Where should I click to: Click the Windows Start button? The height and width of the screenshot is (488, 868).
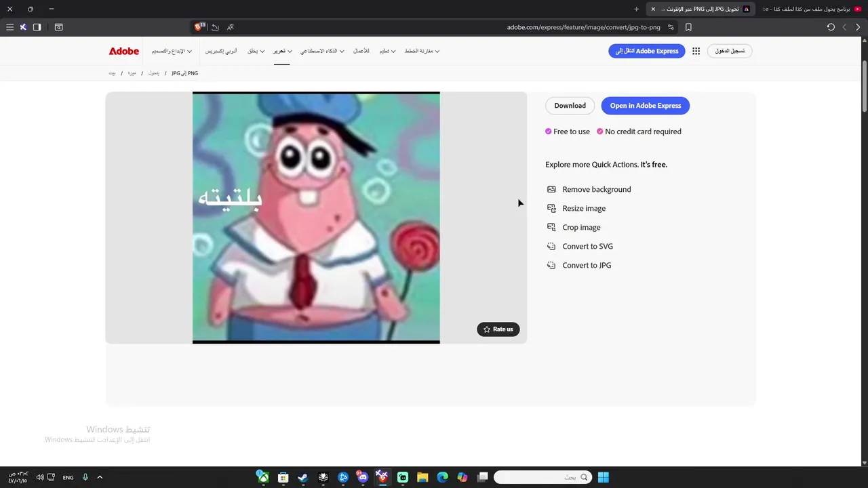[x=604, y=477]
